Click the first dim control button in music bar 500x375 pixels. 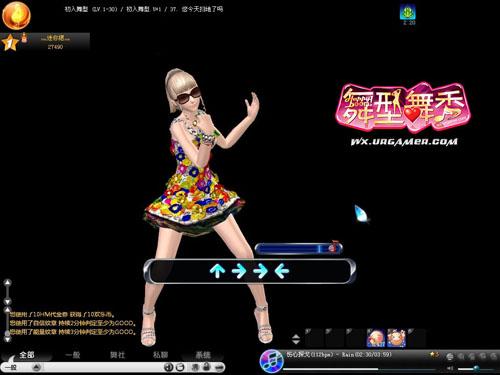[461, 356]
